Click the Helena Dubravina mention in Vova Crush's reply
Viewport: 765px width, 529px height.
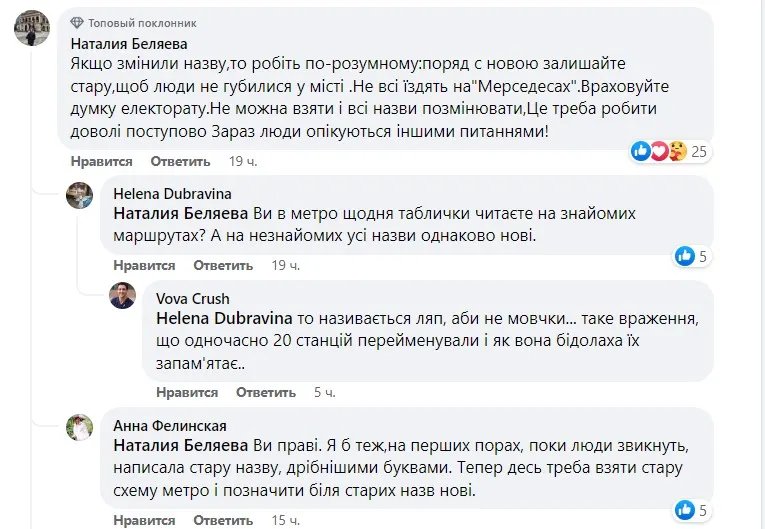pos(224,317)
